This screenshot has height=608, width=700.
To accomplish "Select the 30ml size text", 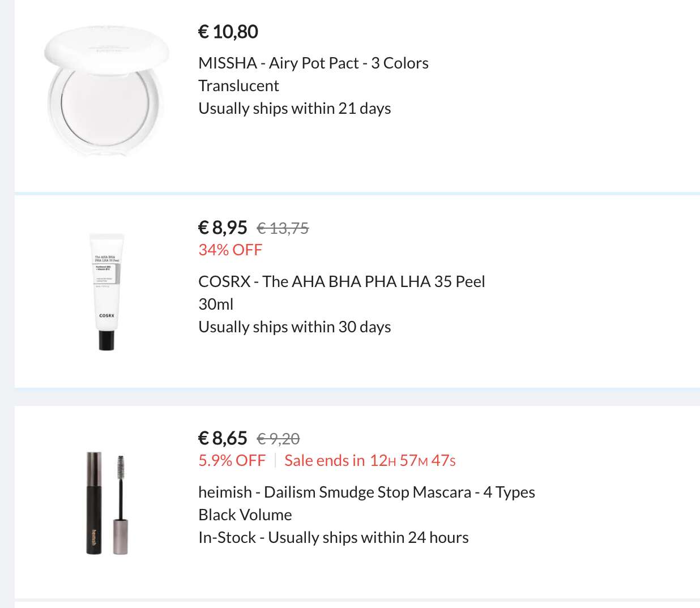I will 216,304.
